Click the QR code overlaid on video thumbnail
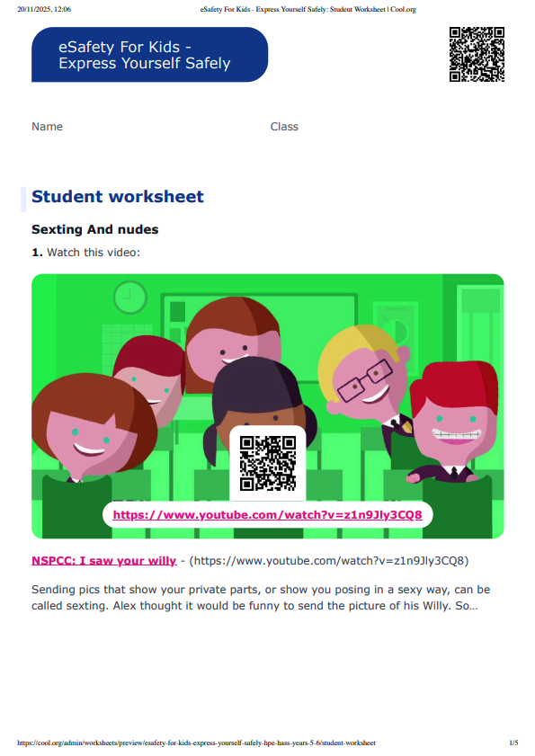 268,463
